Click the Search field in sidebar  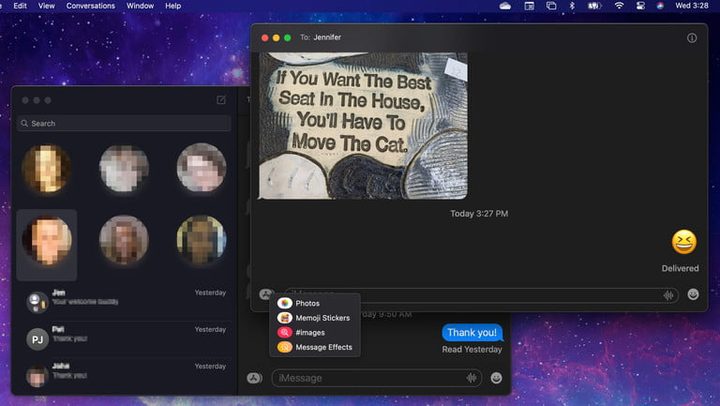coord(124,124)
